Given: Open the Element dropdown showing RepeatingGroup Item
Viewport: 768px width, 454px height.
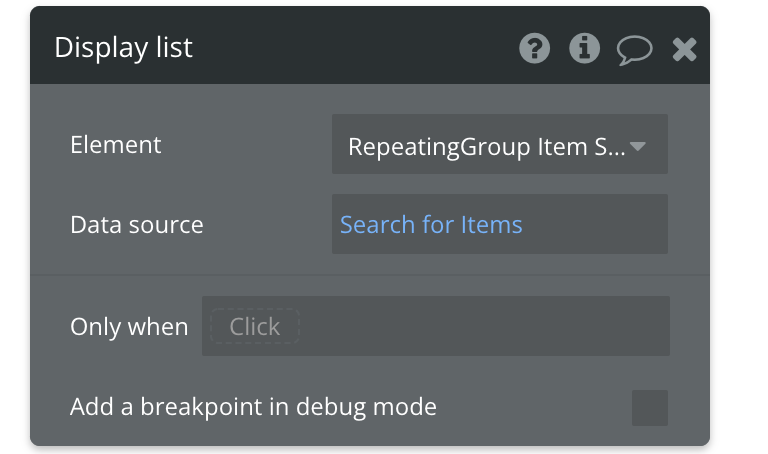Looking at the screenshot, I should click(500, 144).
